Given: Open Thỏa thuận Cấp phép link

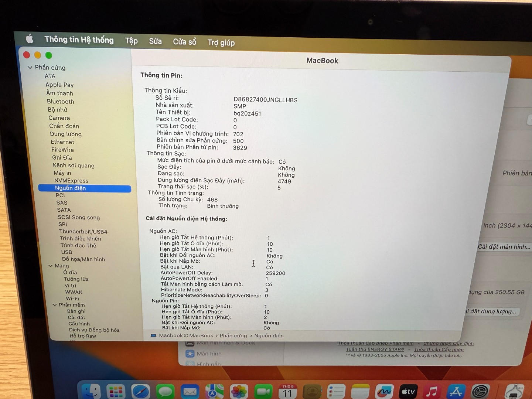Looking at the screenshot, I should (439, 349).
